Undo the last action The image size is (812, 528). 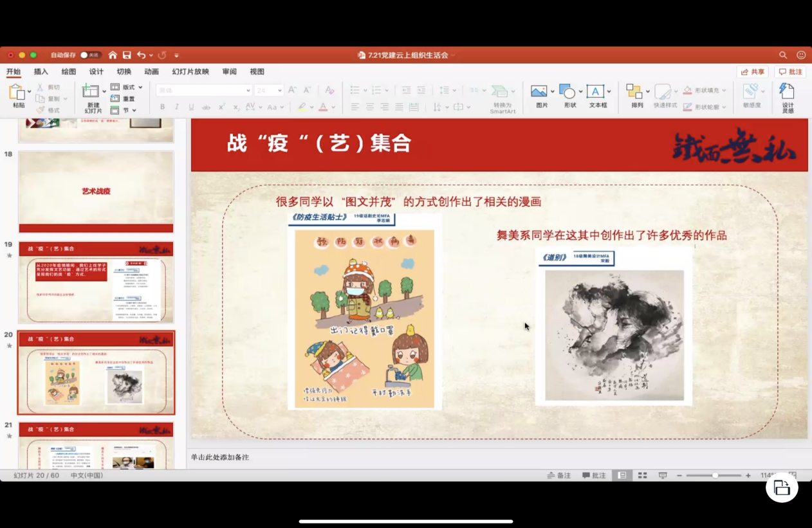pyautogui.click(x=141, y=55)
